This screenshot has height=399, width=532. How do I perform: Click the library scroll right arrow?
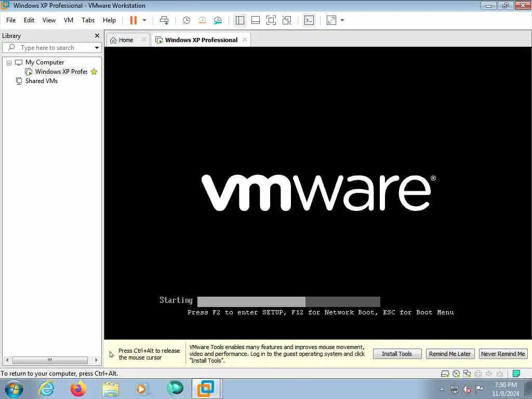coord(96,360)
